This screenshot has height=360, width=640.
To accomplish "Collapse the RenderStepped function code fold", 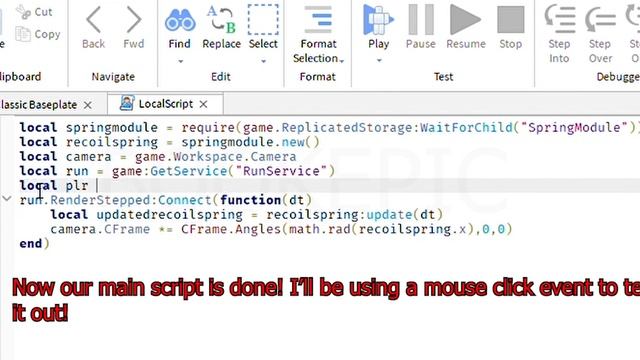I will (7, 199).
